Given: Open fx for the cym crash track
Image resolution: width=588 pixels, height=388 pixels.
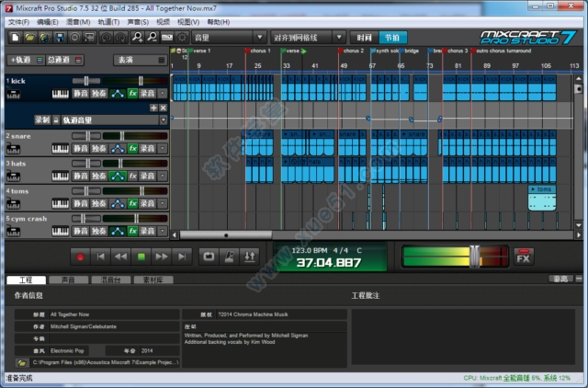Looking at the screenshot, I should (x=132, y=231).
